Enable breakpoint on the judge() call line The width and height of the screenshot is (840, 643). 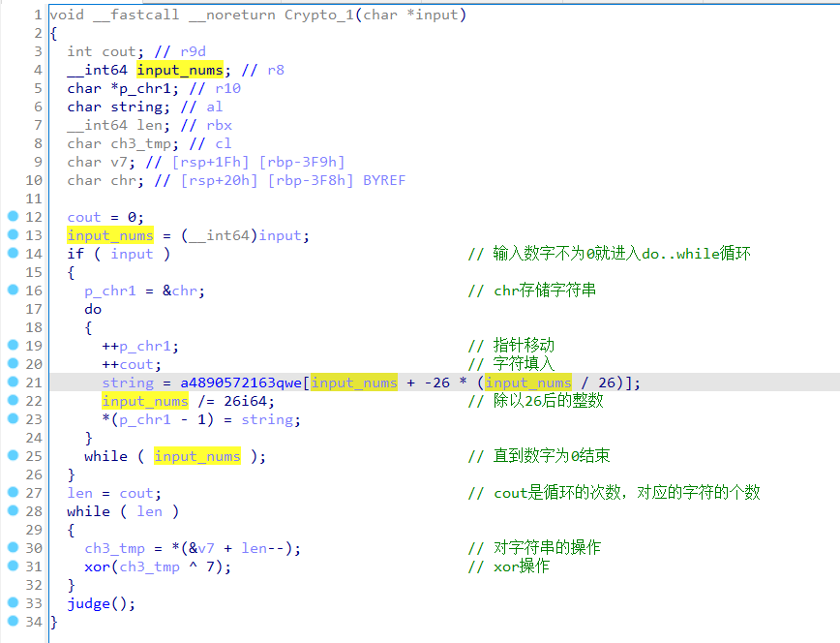tap(13, 603)
